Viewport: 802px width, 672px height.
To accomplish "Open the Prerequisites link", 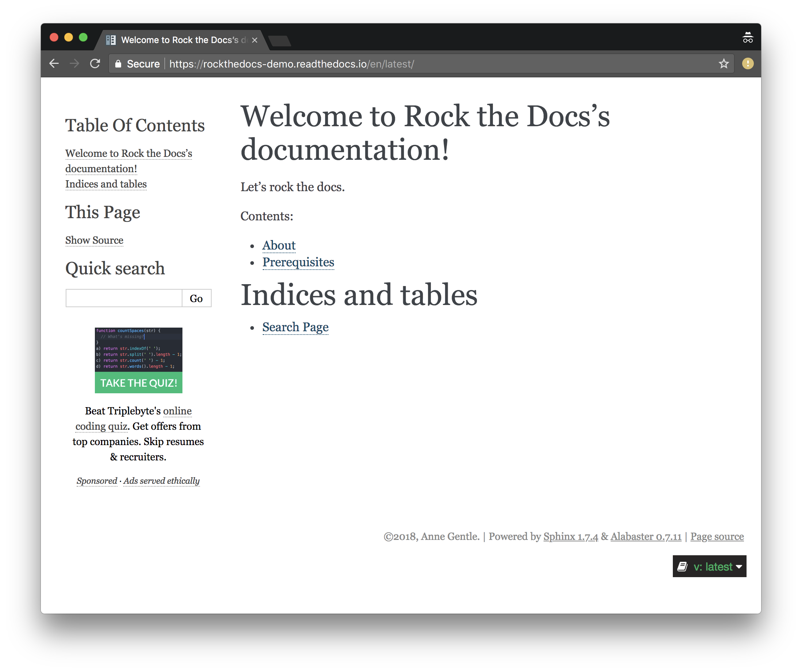I will click(x=299, y=261).
